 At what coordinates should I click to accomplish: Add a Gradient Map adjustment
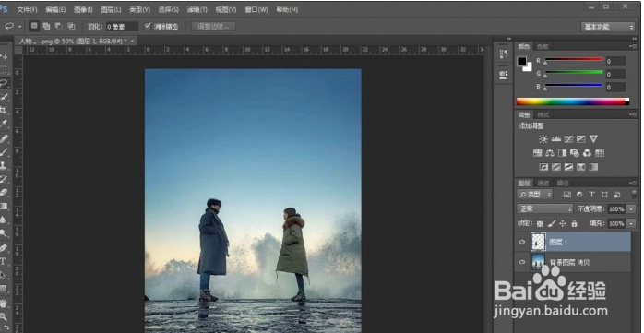[593, 167]
